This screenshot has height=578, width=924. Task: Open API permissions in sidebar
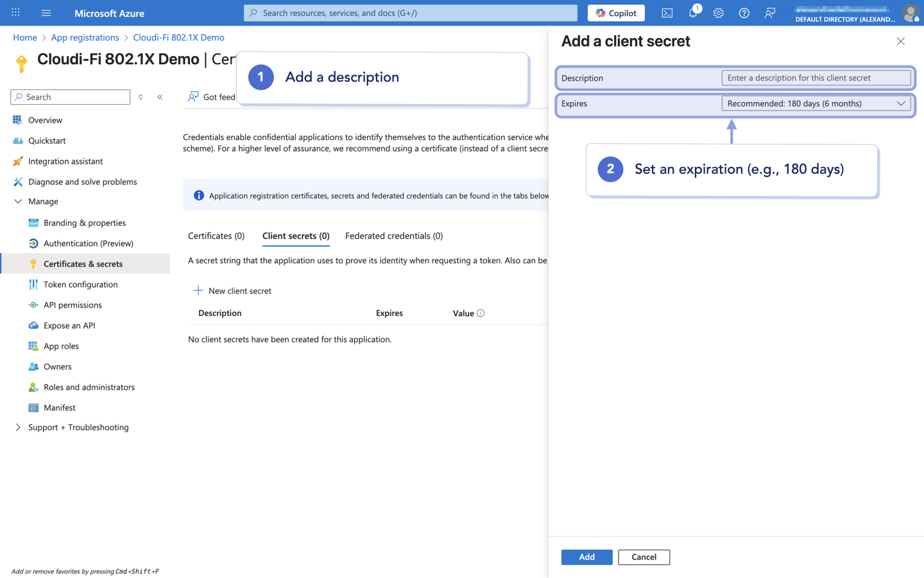(73, 305)
